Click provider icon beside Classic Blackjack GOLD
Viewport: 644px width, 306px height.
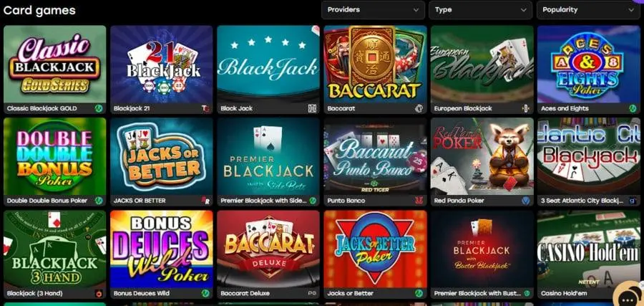click(99, 109)
